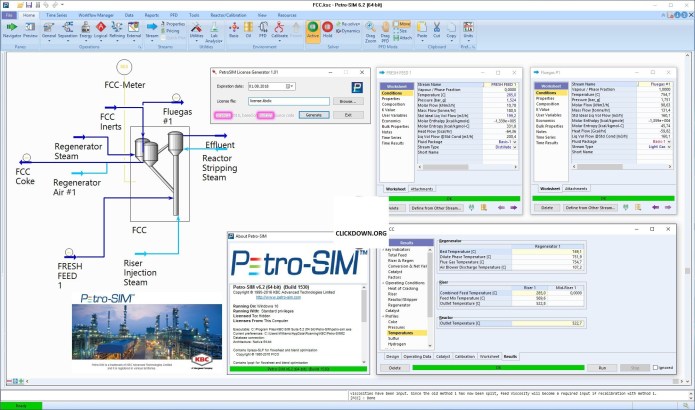
Task: Expand Stream Type dropdown in FRESH FEED 1
Action: click(515, 147)
